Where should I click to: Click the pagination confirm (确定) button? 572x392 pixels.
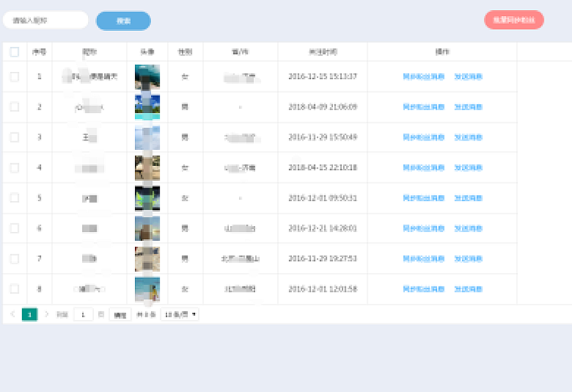(120, 315)
